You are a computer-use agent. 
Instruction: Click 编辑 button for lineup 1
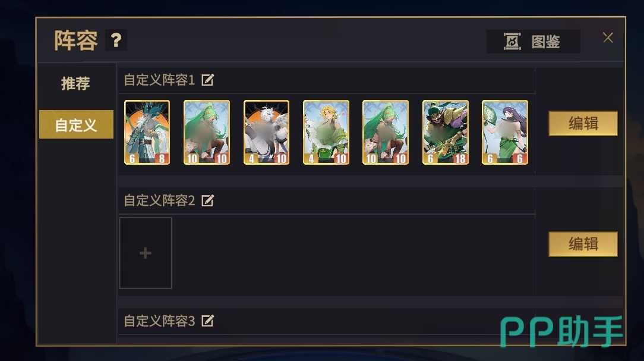583,123
